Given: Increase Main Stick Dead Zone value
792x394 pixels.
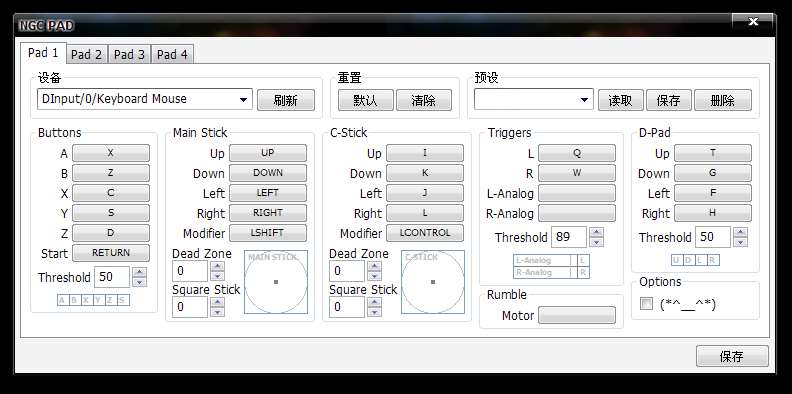Looking at the screenshot, I should [x=217, y=266].
